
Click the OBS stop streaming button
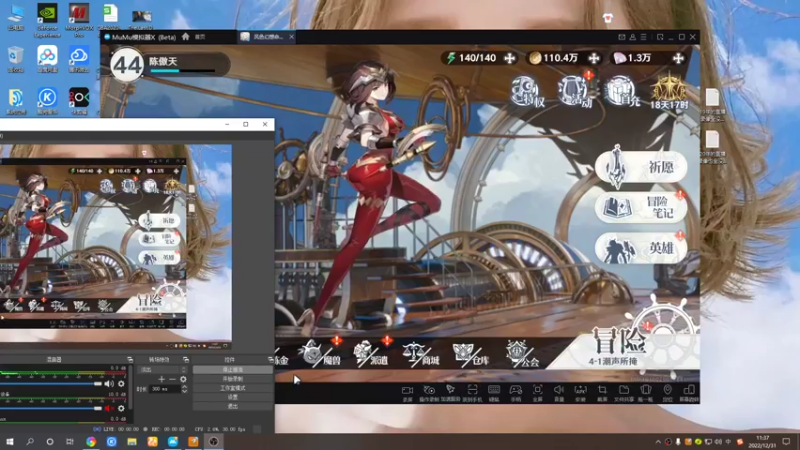click(x=233, y=369)
